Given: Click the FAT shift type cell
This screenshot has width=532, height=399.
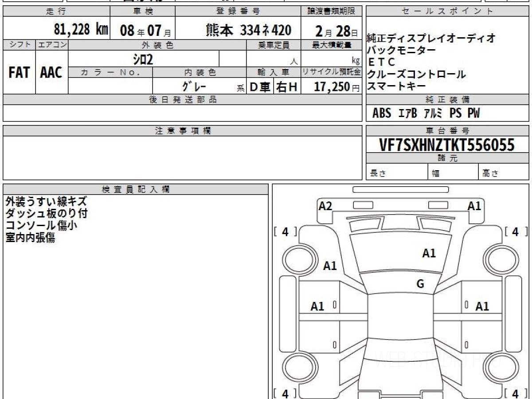Looking at the screenshot, I should point(19,73).
